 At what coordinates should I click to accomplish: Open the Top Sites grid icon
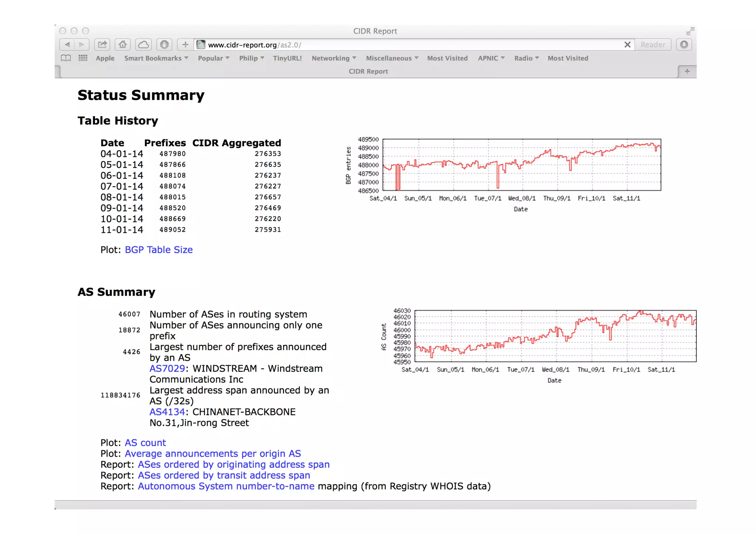click(x=83, y=58)
